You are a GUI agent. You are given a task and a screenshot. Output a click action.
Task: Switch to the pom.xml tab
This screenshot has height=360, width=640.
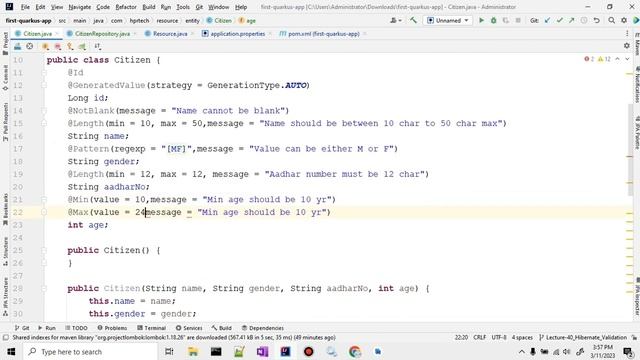point(324,34)
